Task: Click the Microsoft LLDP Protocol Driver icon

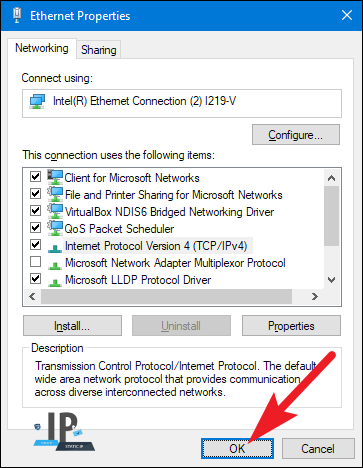Action: click(55, 282)
